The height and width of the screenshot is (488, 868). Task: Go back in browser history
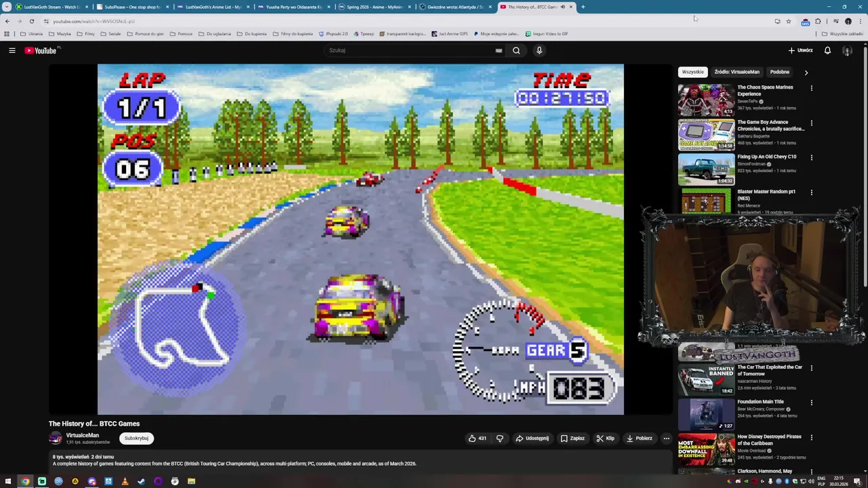[x=7, y=21]
